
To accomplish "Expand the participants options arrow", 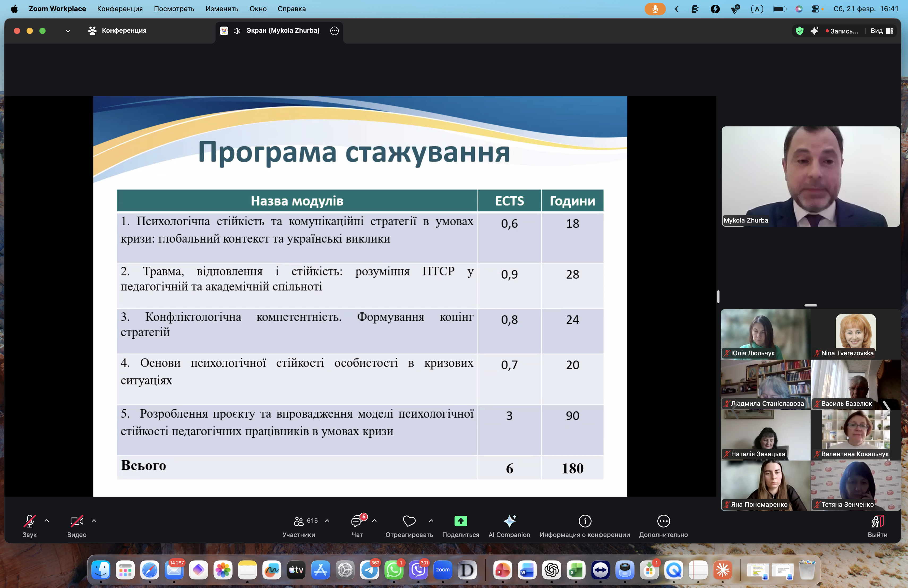I will [327, 521].
